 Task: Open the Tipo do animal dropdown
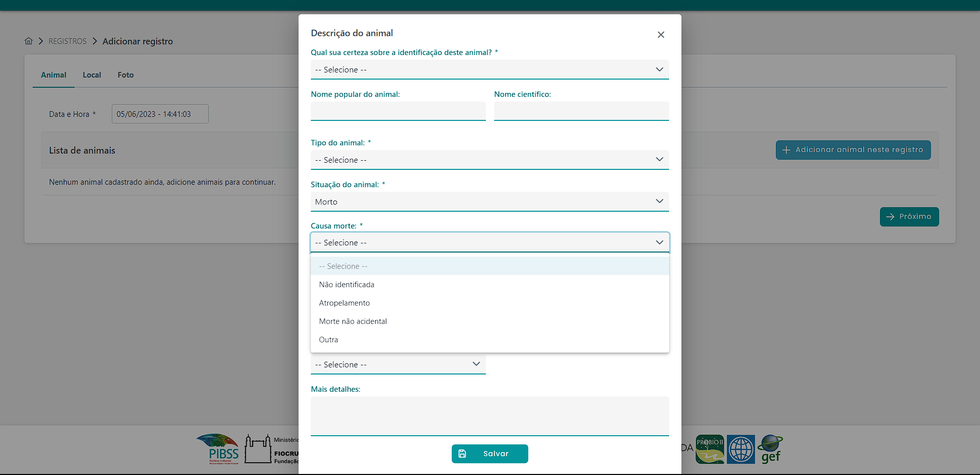(x=490, y=160)
